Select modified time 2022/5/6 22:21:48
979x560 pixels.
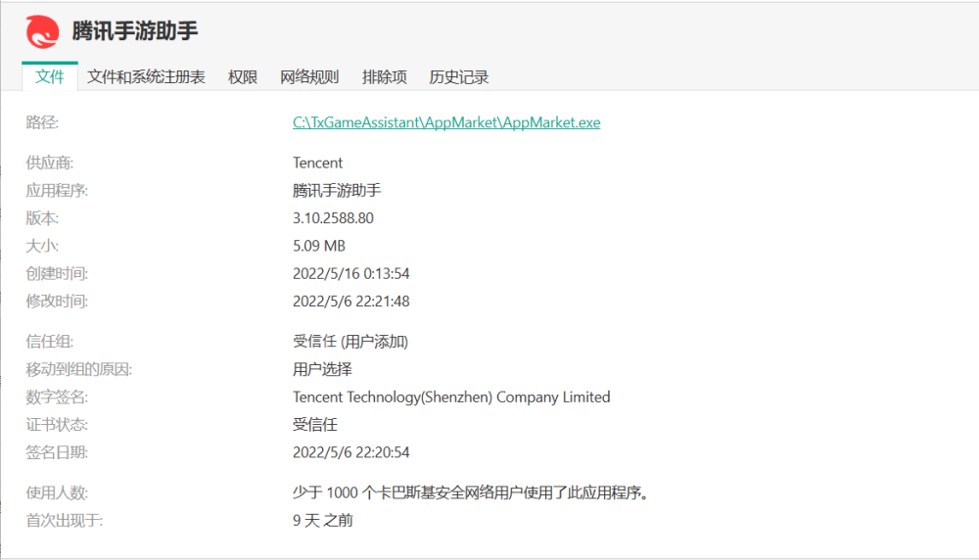351,301
